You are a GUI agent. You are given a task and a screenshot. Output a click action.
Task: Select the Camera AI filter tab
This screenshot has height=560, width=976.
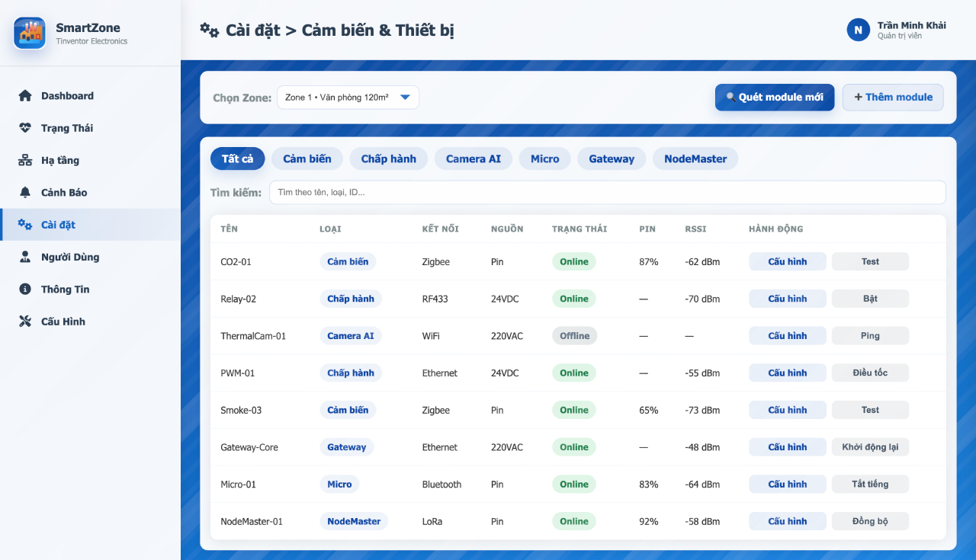click(x=473, y=159)
